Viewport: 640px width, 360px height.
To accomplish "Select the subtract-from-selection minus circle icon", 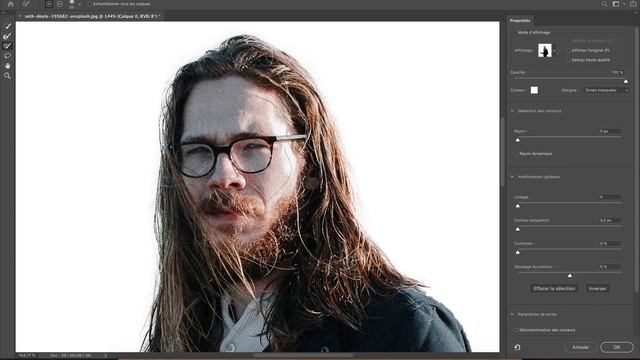I will click(x=60, y=4).
